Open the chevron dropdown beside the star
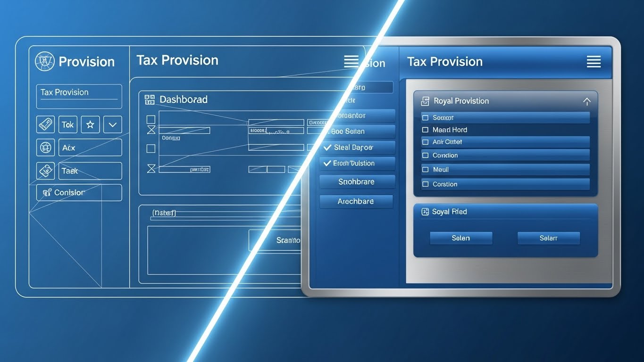644x362 pixels. pyautogui.click(x=113, y=124)
